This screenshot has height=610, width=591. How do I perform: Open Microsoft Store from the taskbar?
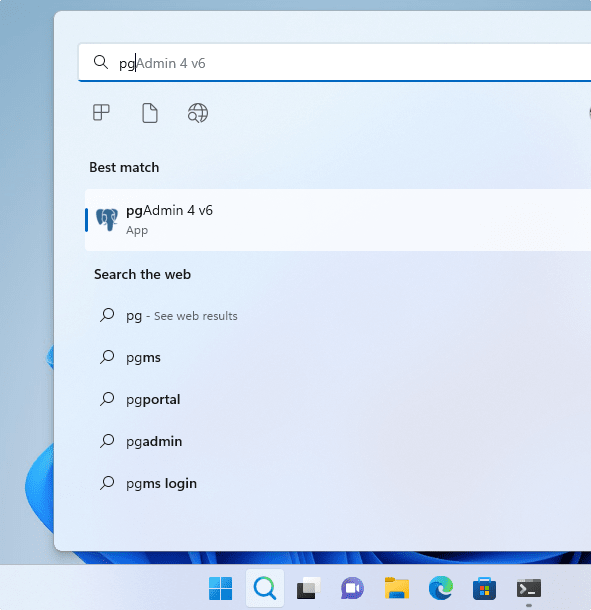484,588
